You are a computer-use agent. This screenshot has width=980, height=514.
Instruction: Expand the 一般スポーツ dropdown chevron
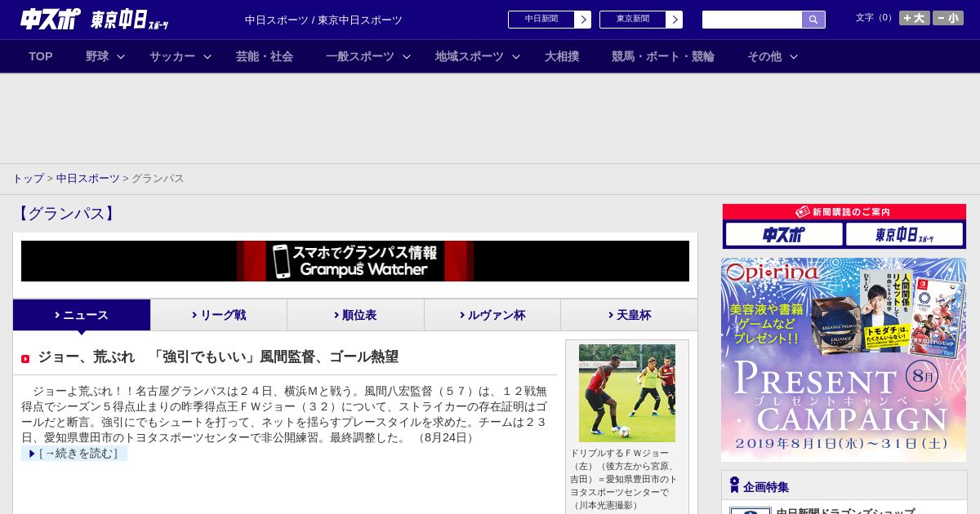pos(407,56)
